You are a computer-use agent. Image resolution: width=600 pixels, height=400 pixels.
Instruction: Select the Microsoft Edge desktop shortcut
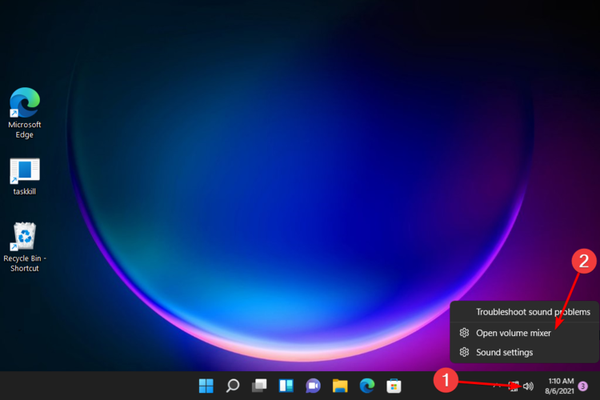pos(24,110)
